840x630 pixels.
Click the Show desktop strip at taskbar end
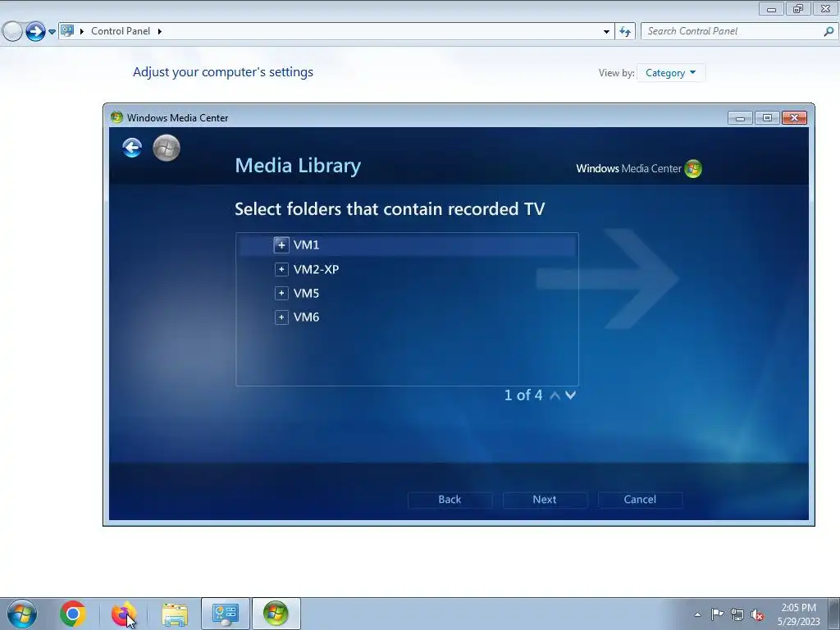click(x=835, y=614)
